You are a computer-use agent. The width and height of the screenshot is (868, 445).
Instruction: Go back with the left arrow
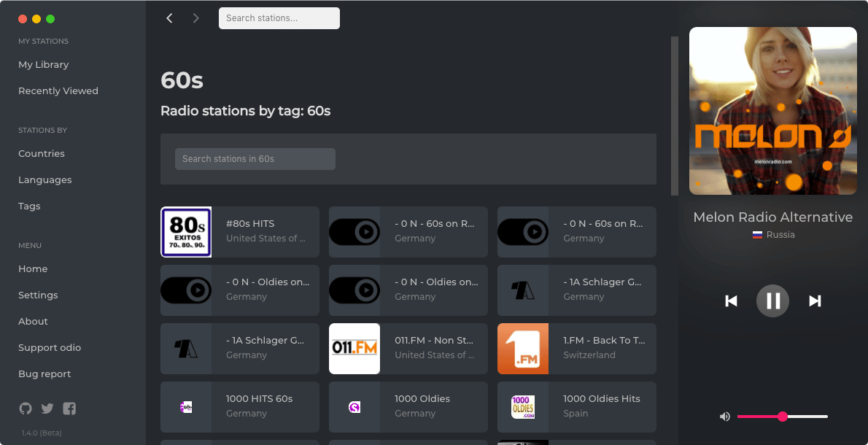click(x=169, y=18)
